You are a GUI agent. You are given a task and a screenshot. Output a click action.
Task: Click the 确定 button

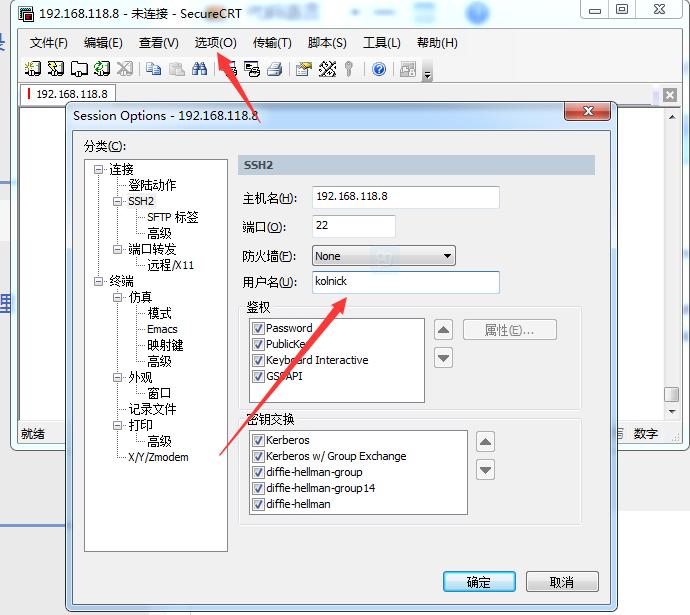479,582
